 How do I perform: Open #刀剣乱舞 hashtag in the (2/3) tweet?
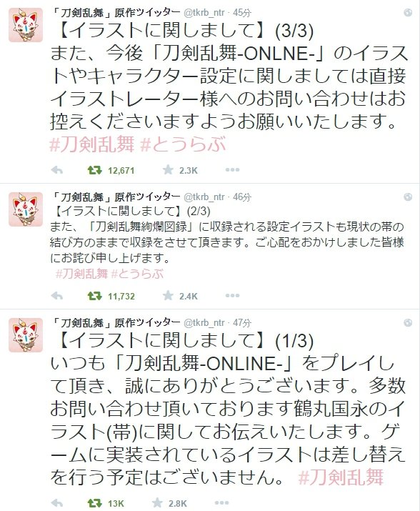(x=81, y=273)
